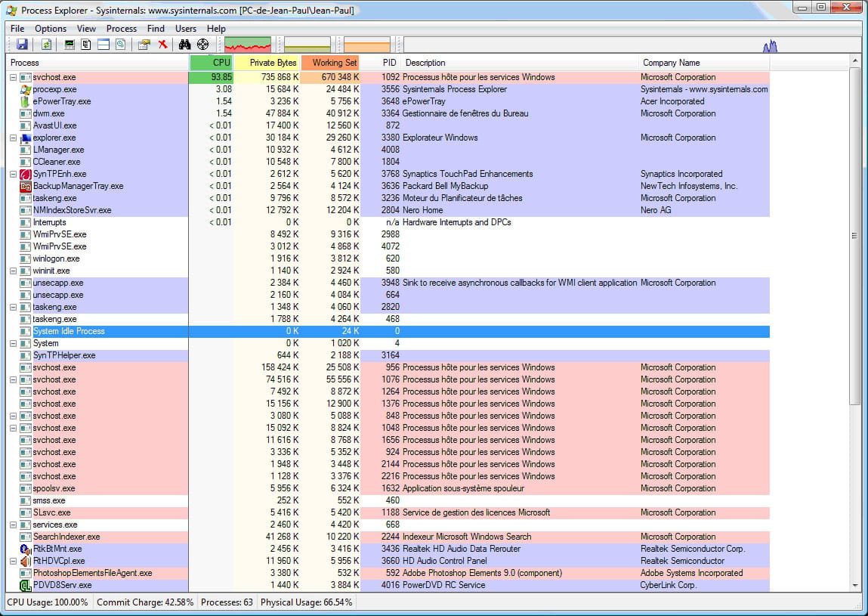Open process Properties toolbar icon
Screen dimensions: 868x616
click(144, 45)
